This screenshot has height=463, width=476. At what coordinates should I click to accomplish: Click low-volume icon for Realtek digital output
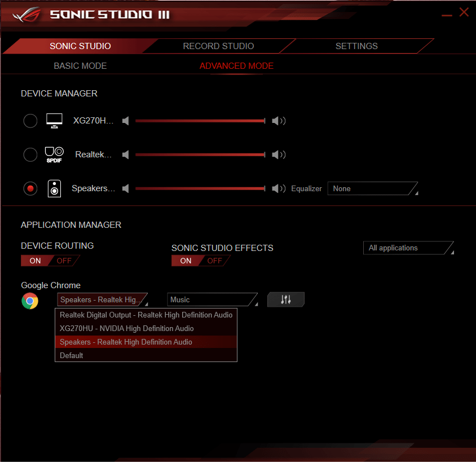(126, 155)
